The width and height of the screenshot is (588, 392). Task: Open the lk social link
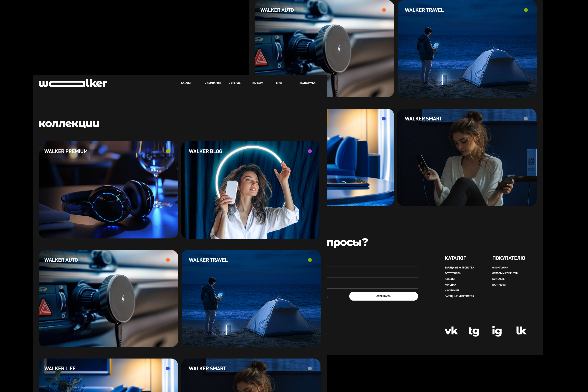click(521, 331)
